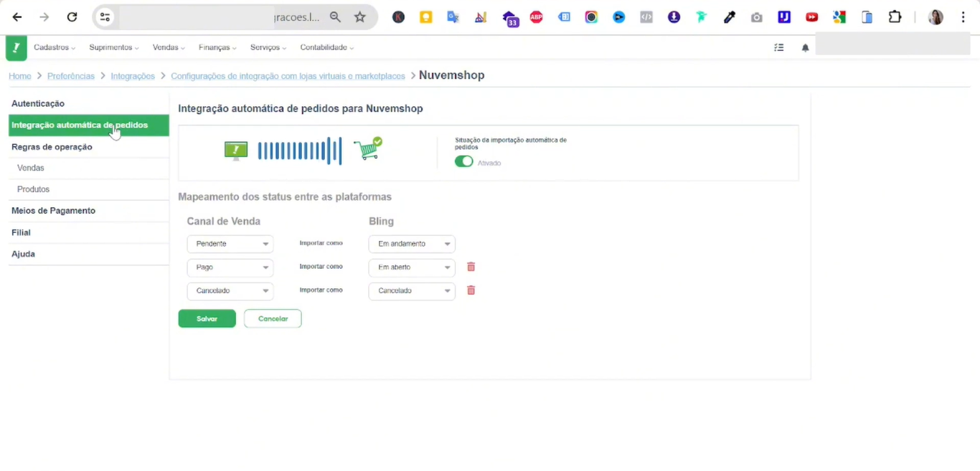The width and height of the screenshot is (980, 471).
Task: Open the Extensions puzzle piece menu
Action: pyautogui.click(x=895, y=17)
